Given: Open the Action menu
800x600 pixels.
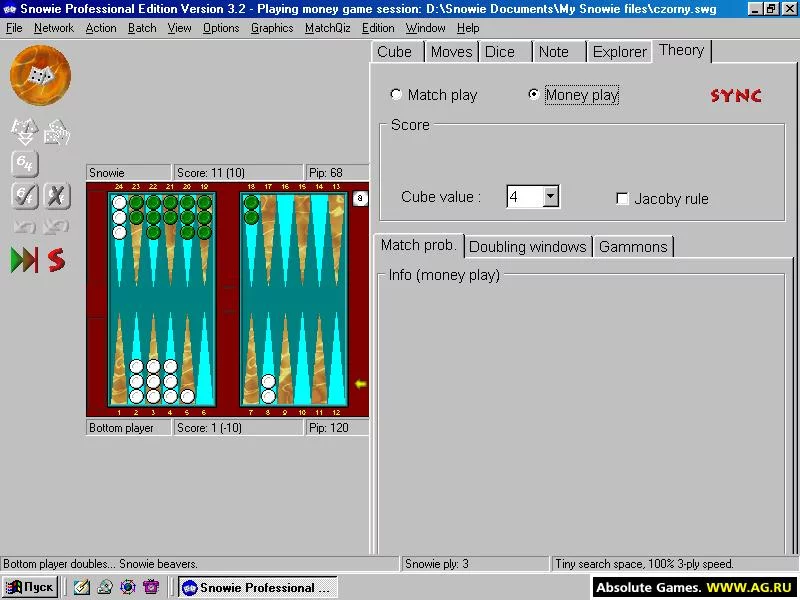Looking at the screenshot, I should [101, 28].
